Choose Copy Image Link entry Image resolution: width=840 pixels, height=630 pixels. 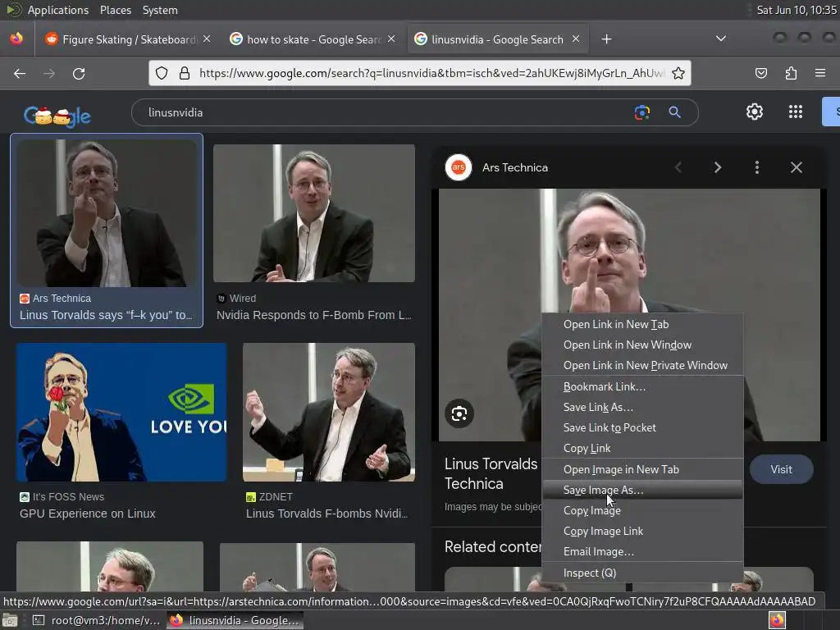tap(643, 532)
